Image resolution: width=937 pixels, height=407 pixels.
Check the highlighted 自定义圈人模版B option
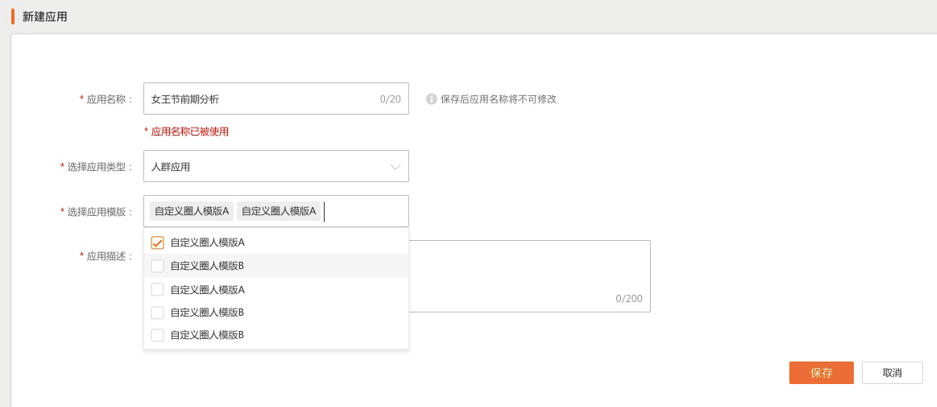[x=157, y=266]
